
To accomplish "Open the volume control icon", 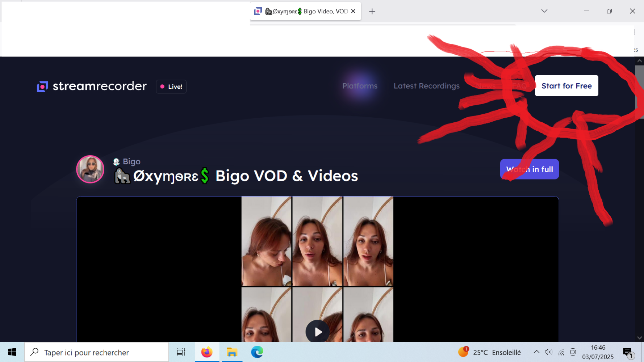I will (x=548, y=352).
